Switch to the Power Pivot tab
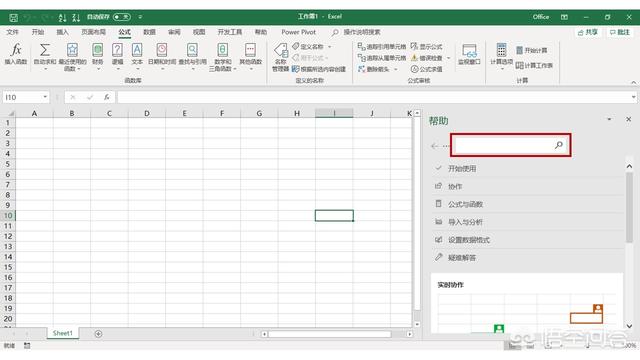The image size is (640, 360). pos(298,32)
